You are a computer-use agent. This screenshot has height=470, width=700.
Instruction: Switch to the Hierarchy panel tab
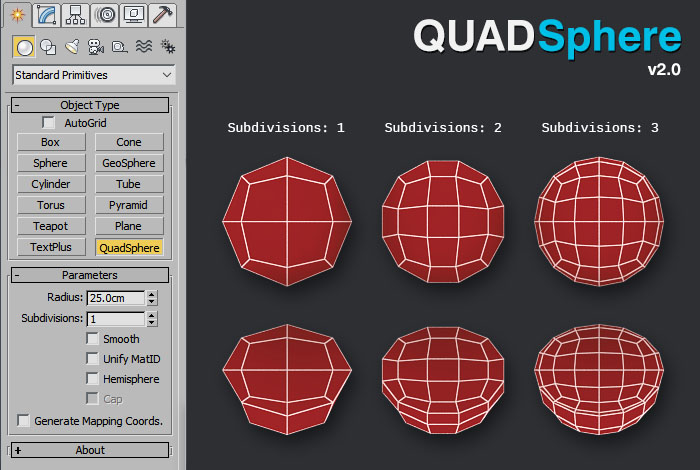pos(74,14)
